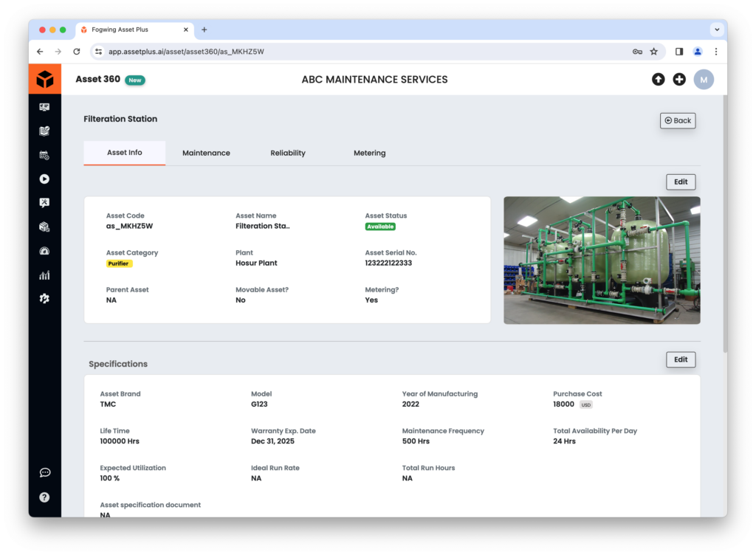Go forward in browser history

[x=58, y=52]
